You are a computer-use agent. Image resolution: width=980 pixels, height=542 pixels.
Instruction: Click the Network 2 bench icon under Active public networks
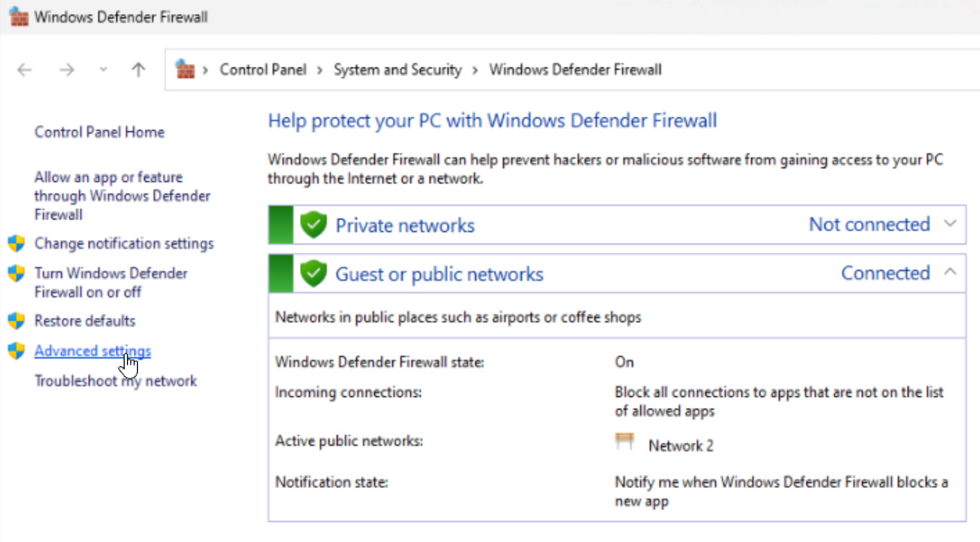pos(624,441)
